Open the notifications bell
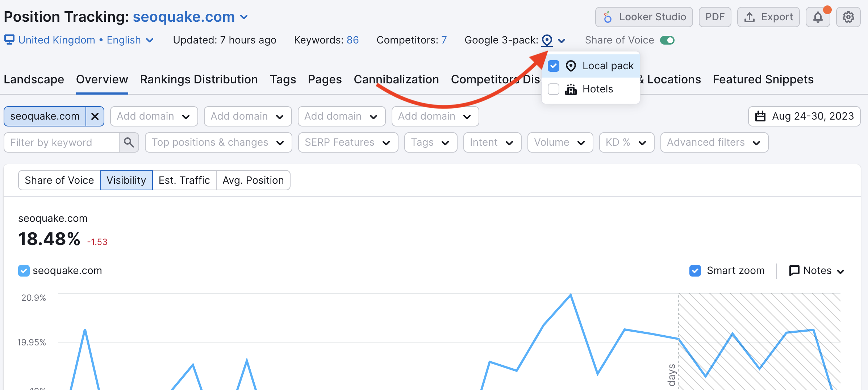The height and width of the screenshot is (390, 868). point(818,17)
